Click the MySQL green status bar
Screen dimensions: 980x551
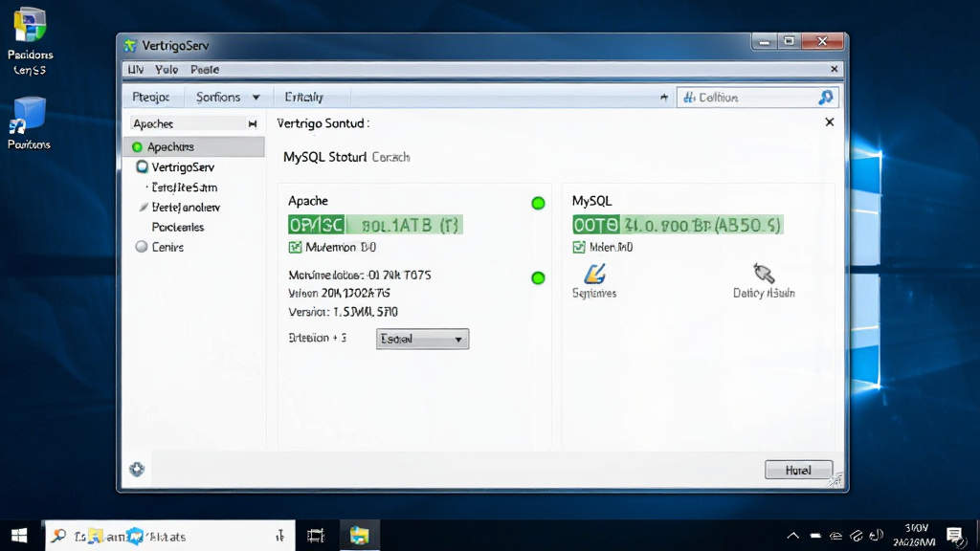(678, 225)
